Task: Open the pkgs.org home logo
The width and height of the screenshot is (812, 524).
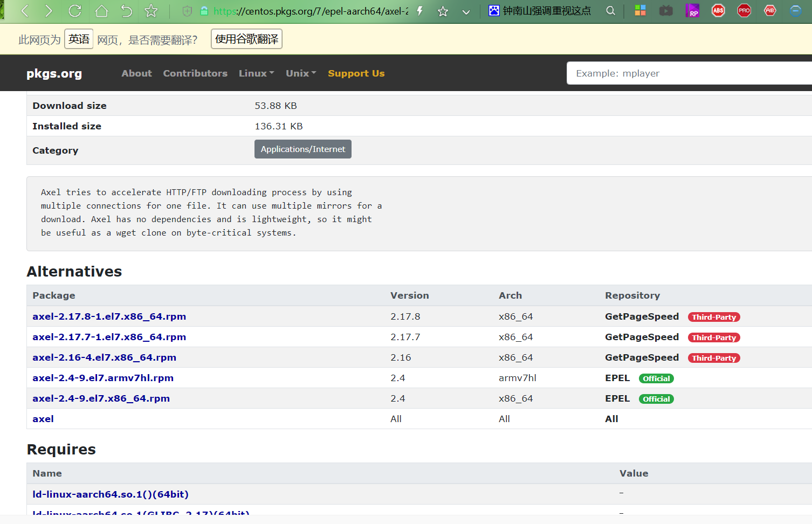Action: 54,73
